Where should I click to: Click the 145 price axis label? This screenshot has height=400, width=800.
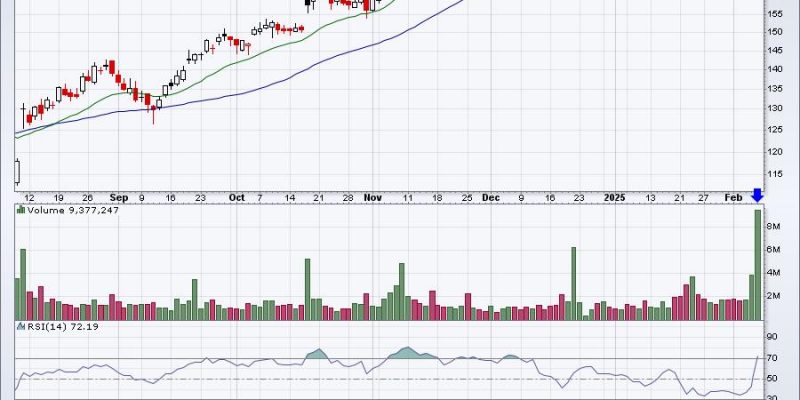coord(774,51)
